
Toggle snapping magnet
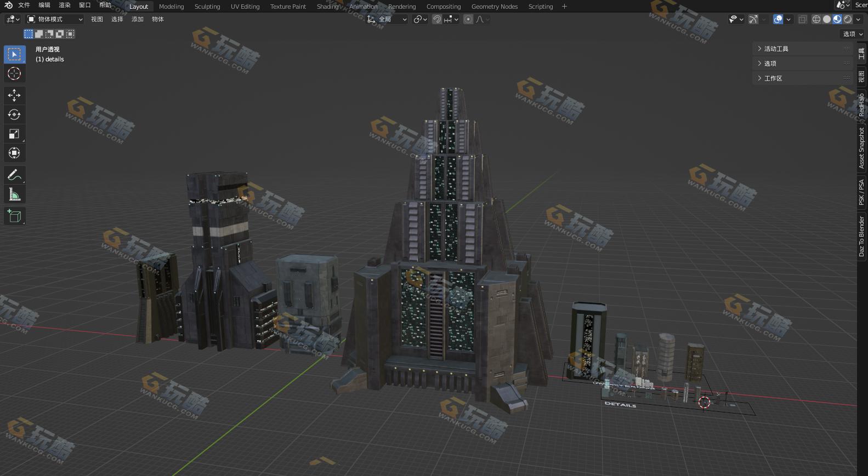(437, 19)
